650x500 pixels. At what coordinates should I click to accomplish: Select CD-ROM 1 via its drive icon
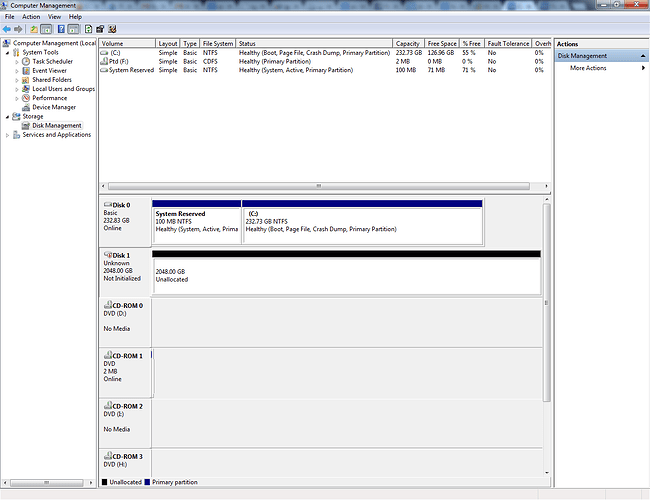coord(108,355)
